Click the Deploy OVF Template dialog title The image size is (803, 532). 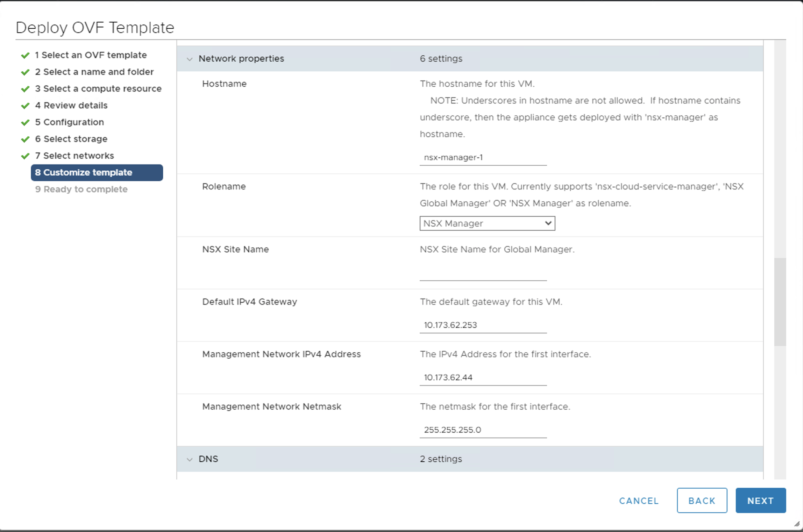[x=95, y=28]
